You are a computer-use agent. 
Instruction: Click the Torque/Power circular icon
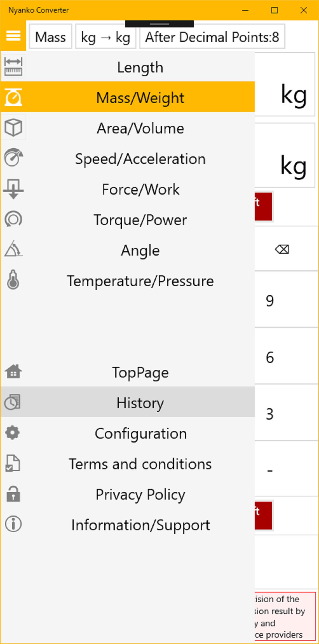[13, 219]
